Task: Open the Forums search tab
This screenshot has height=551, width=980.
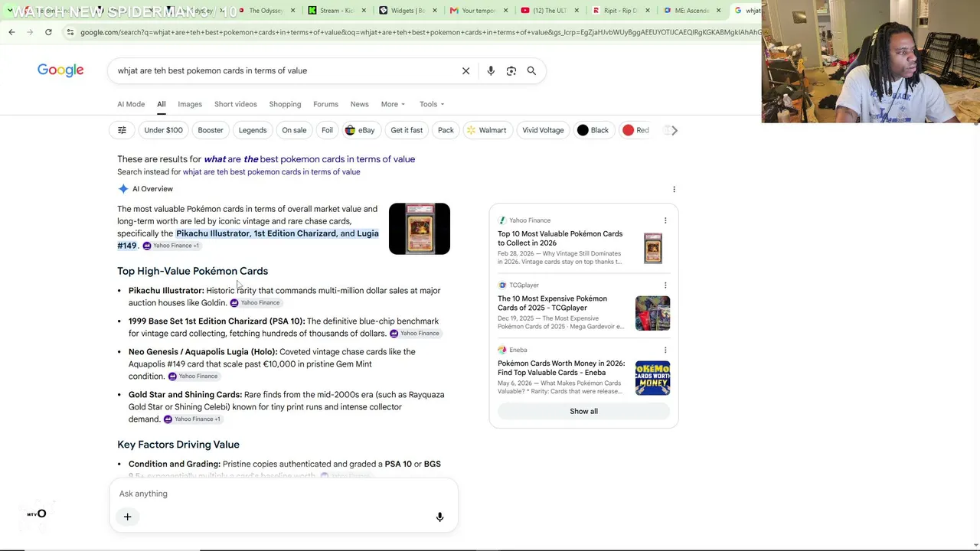Action: pos(325,104)
